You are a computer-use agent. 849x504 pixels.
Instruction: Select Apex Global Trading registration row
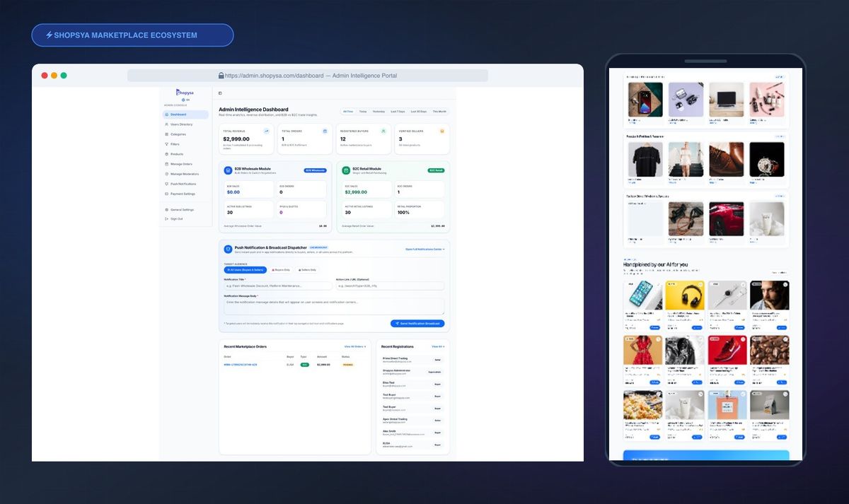412,420
